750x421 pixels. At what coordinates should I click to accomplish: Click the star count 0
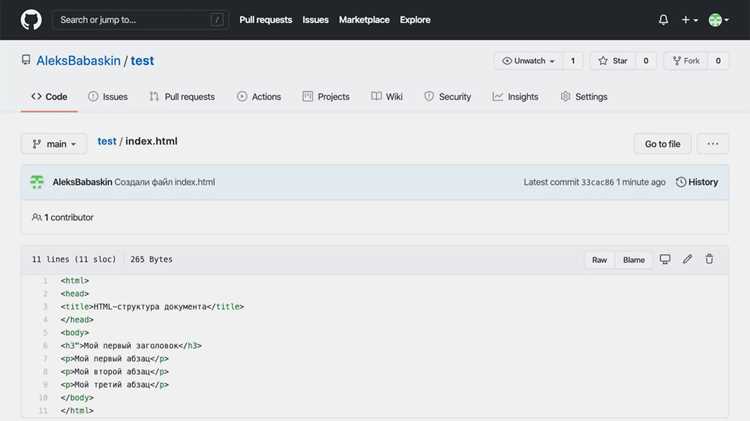tap(646, 61)
